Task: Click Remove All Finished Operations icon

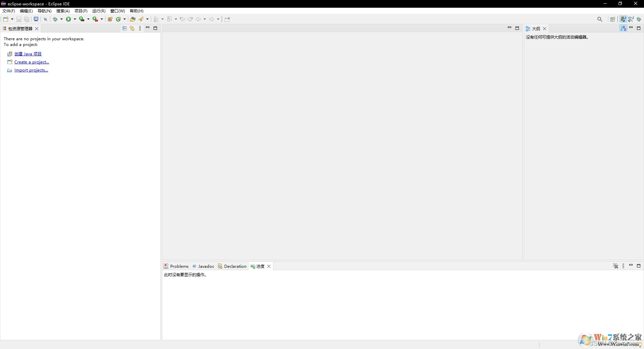Action: 616,266
